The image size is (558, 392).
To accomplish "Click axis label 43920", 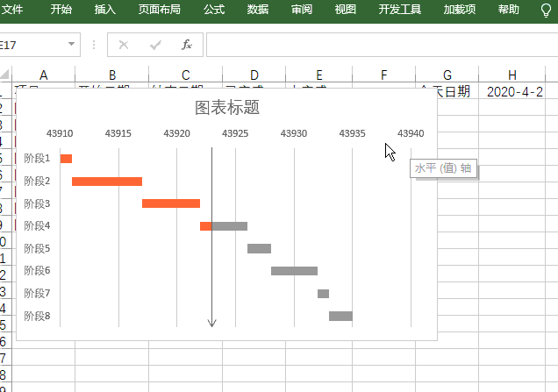I will tap(177, 133).
